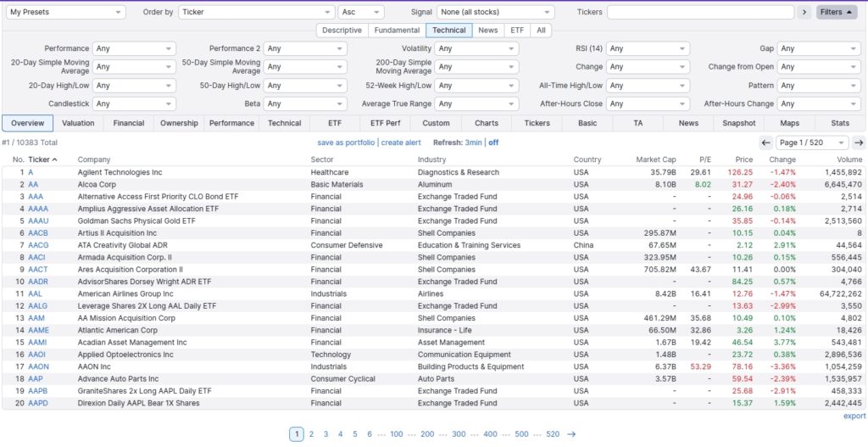Image resolution: width=868 pixels, height=447 pixels.
Task: Click Advance Auto Parts Inc company name
Action: 118,379
